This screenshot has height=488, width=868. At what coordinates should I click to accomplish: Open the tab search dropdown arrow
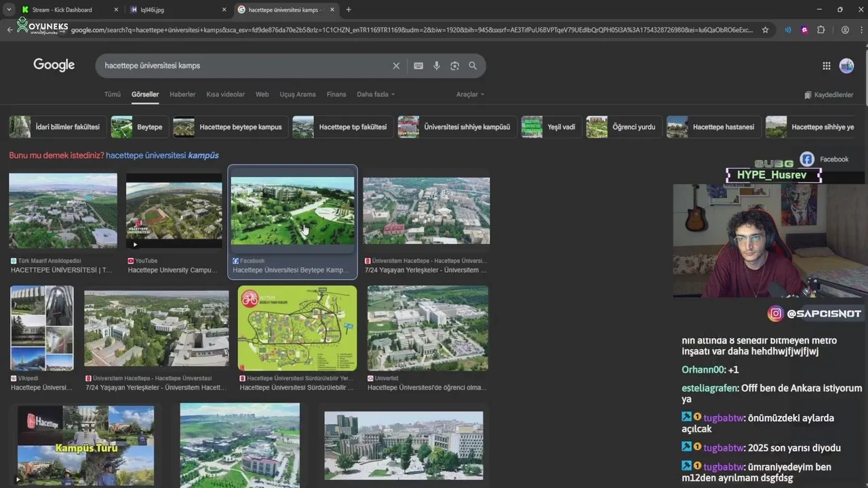pos(9,9)
